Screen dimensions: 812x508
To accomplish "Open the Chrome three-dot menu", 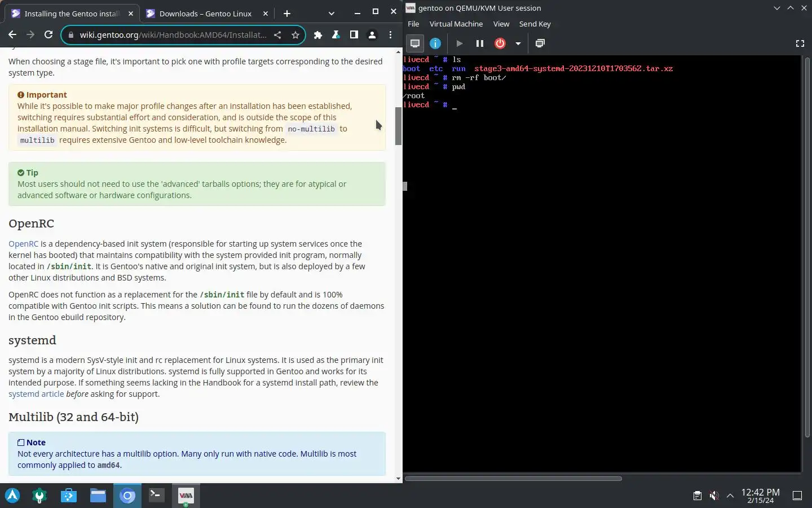I will [390, 35].
